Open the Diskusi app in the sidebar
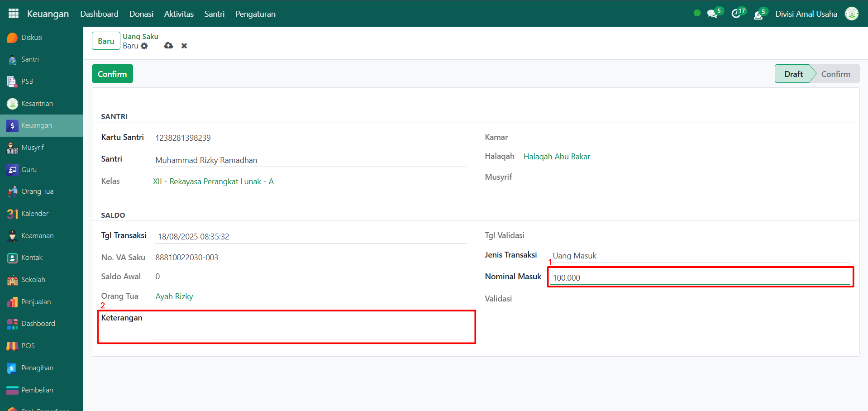The image size is (868, 411). (x=32, y=38)
